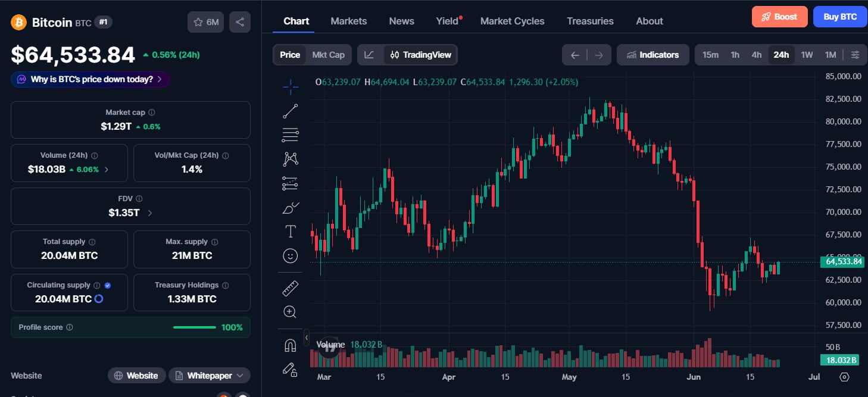This screenshot has height=397, width=868.
Task: Activate the zoom in tool
Action: point(291,312)
